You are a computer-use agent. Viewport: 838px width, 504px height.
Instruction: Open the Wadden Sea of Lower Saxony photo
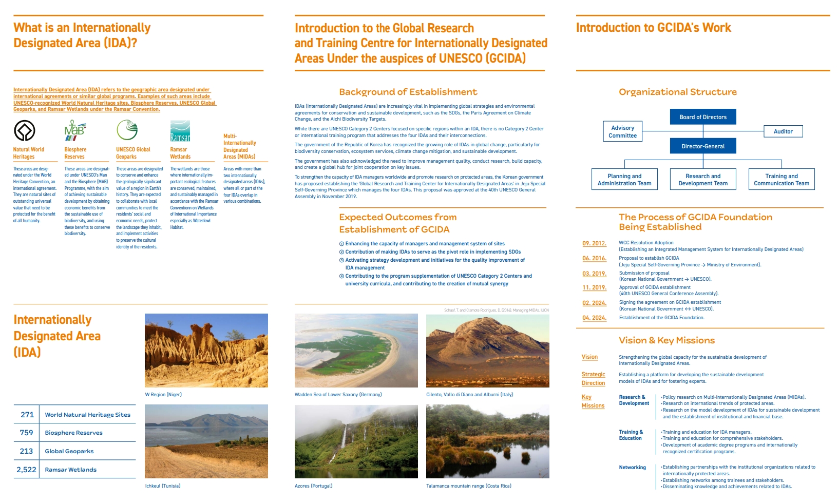tap(356, 351)
